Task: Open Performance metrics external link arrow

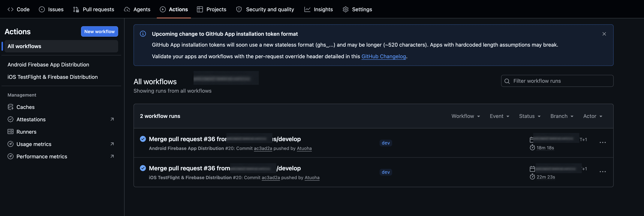Action: click(x=112, y=156)
